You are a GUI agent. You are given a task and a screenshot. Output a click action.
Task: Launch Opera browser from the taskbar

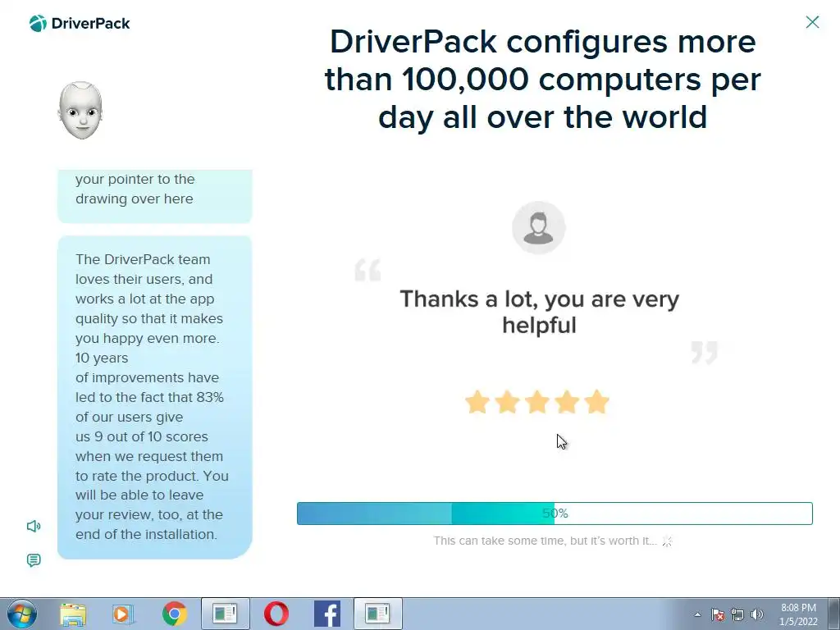point(276,614)
